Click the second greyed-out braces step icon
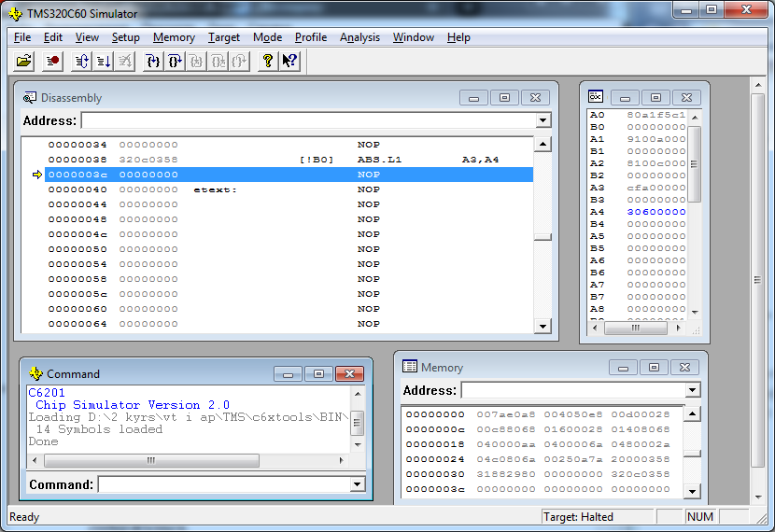The width and height of the screenshot is (775, 532). coord(218,62)
